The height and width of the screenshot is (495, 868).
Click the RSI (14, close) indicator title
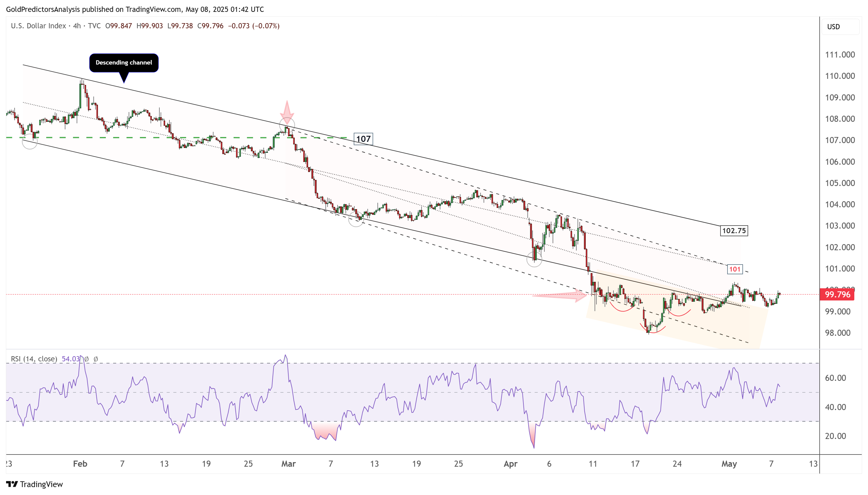[34, 359]
